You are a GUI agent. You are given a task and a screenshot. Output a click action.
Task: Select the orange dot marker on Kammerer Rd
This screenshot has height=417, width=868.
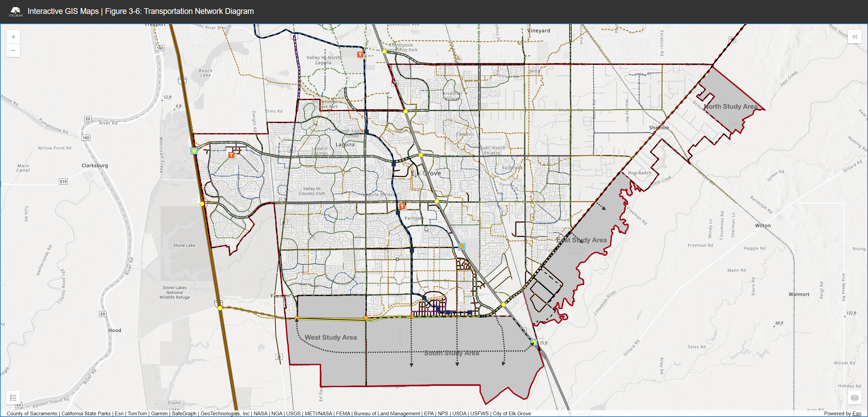click(x=366, y=318)
